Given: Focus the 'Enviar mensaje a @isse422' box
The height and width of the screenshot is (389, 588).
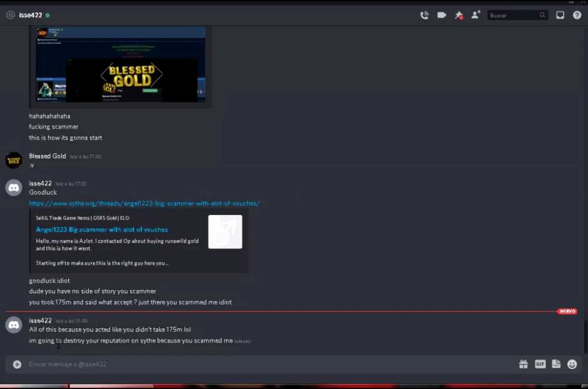Looking at the screenshot, I should click(270, 364).
